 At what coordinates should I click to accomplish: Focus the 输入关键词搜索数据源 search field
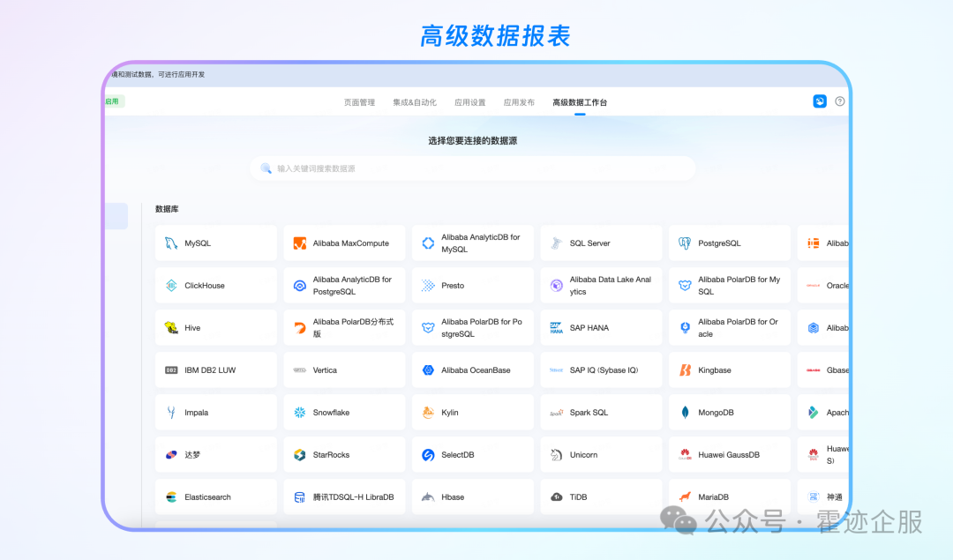(x=473, y=168)
